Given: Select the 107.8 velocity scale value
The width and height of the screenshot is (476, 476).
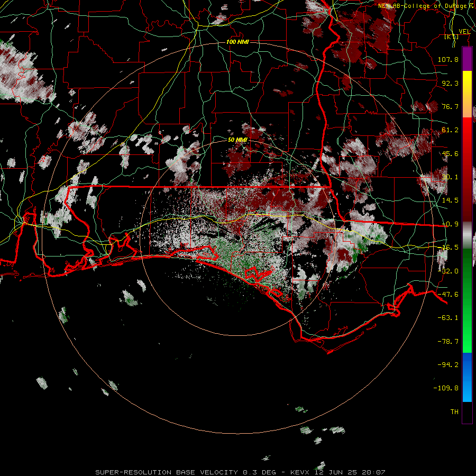Looking at the screenshot, I should (448, 59).
